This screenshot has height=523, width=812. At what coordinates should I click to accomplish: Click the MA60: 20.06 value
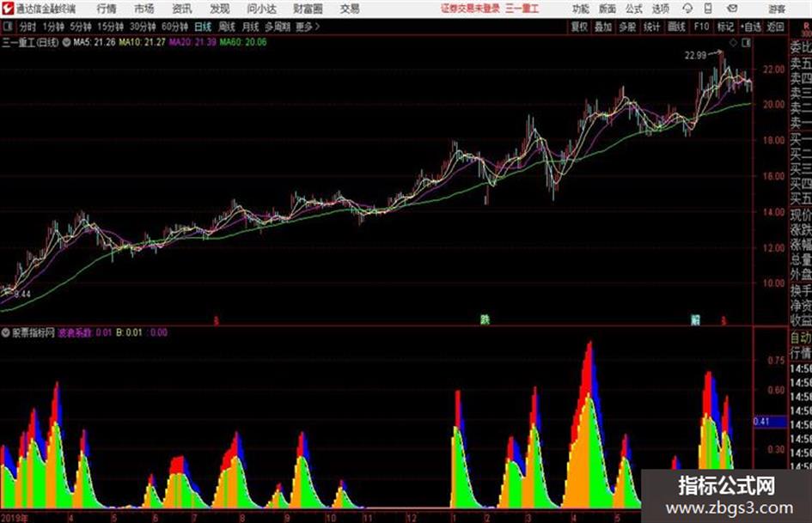click(x=243, y=42)
